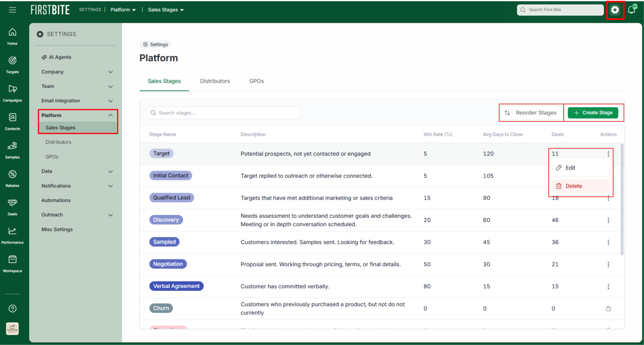Open the hamburger menu icon

12,10
